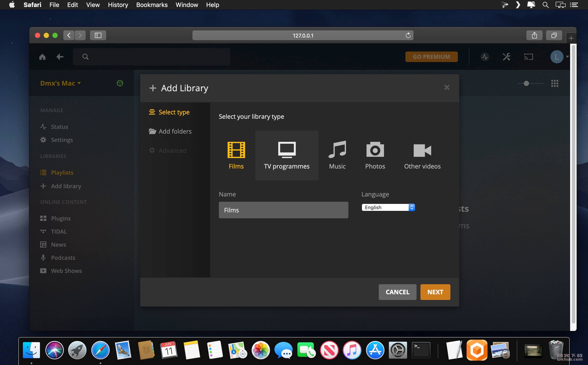Launch Siri from the Dock
This screenshot has width=588, height=365.
point(54,350)
